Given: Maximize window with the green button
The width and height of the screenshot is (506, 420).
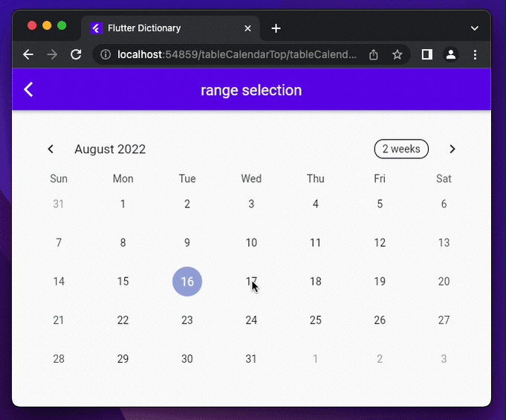Looking at the screenshot, I should coord(62,25).
